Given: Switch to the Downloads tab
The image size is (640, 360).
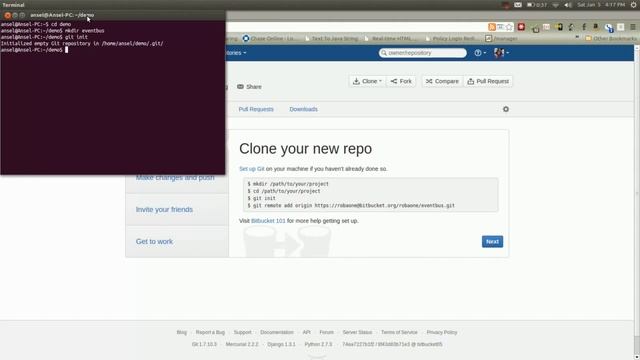Looking at the screenshot, I should [303, 109].
